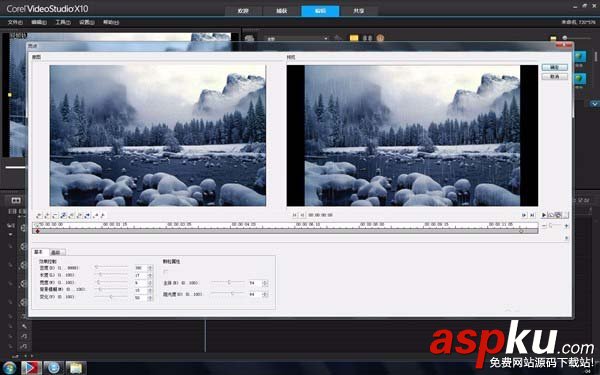Click the 密度 value stepper arrows

click(150, 268)
